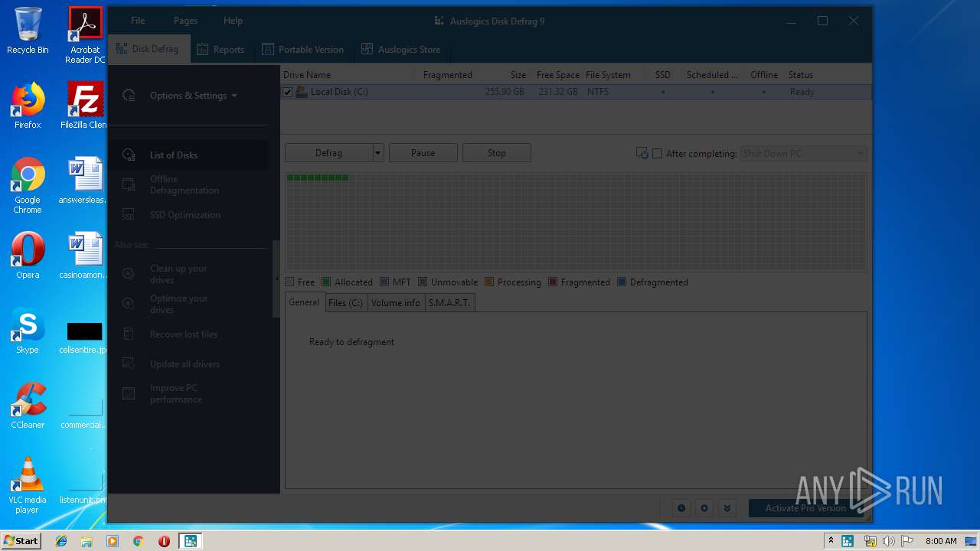Click Internet Explorer icon in taskbar
The height and width of the screenshot is (551, 980).
pos(61,541)
